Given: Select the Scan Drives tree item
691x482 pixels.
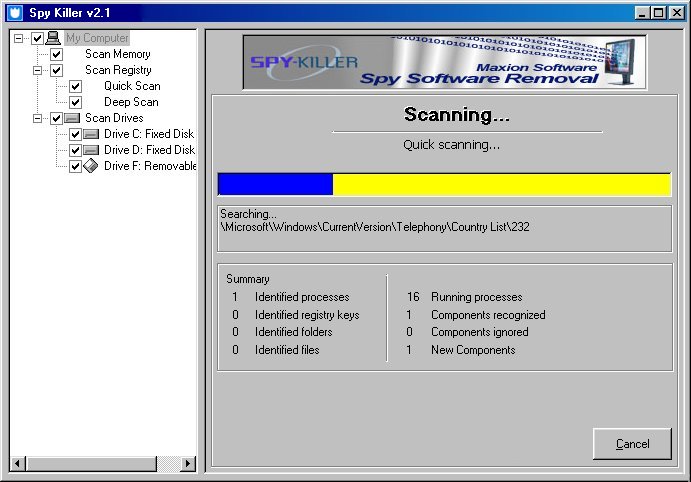Looking at the screenshot, I should pyautogui.click(x=114, y=118).
